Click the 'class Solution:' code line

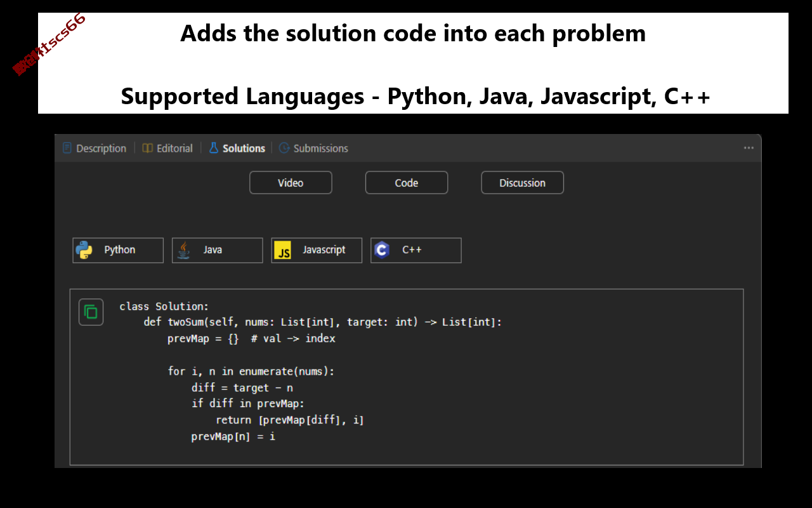164,306
